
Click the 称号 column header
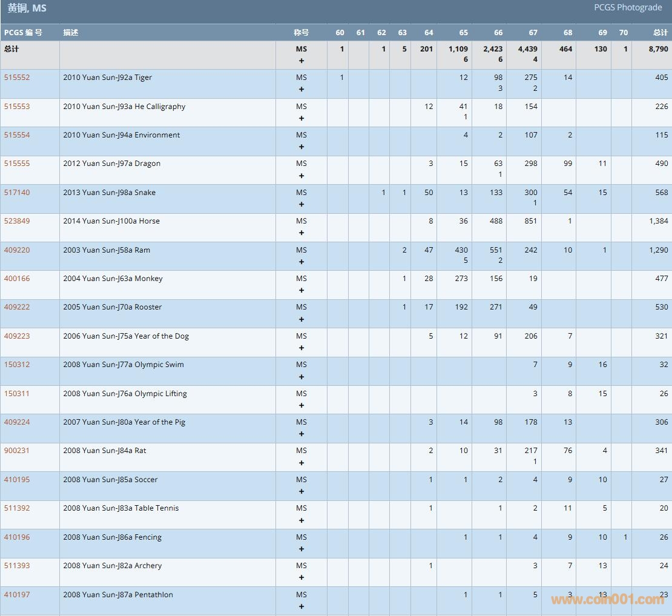301,33
